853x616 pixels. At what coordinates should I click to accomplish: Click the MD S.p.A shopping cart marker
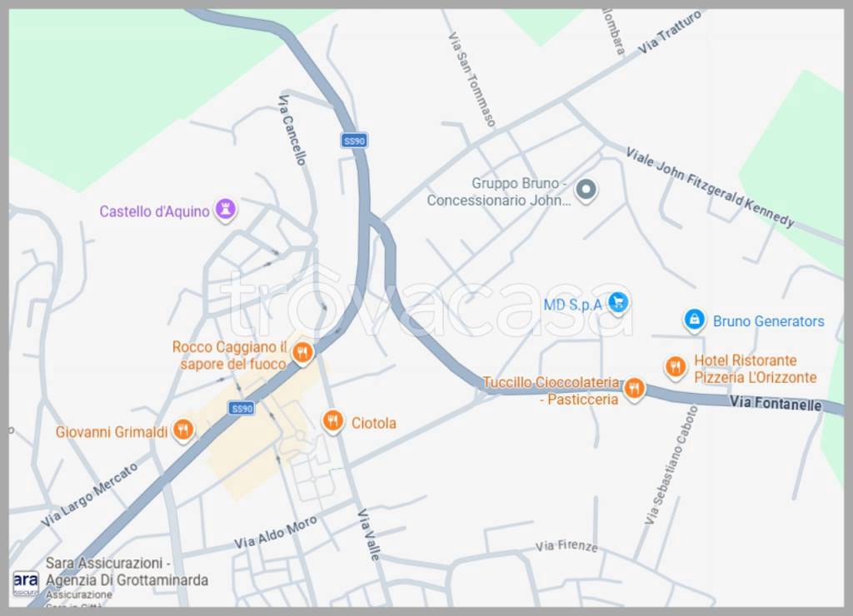coord(617,302)
